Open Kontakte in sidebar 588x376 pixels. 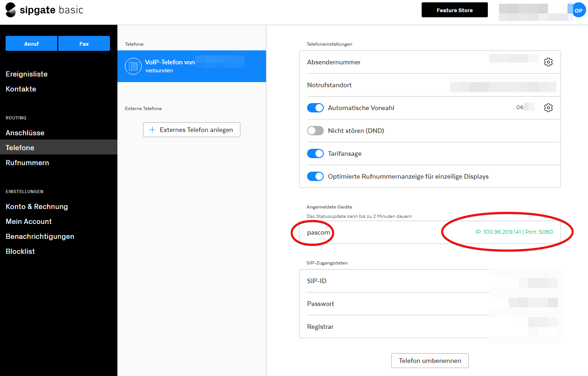click(21, 89)
